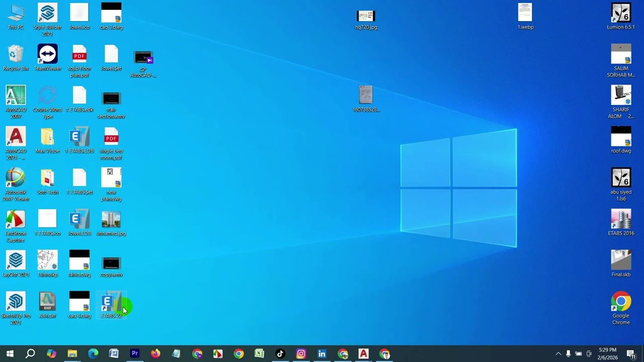Select the 1 ETABS.EDB file

click(79, 140)
